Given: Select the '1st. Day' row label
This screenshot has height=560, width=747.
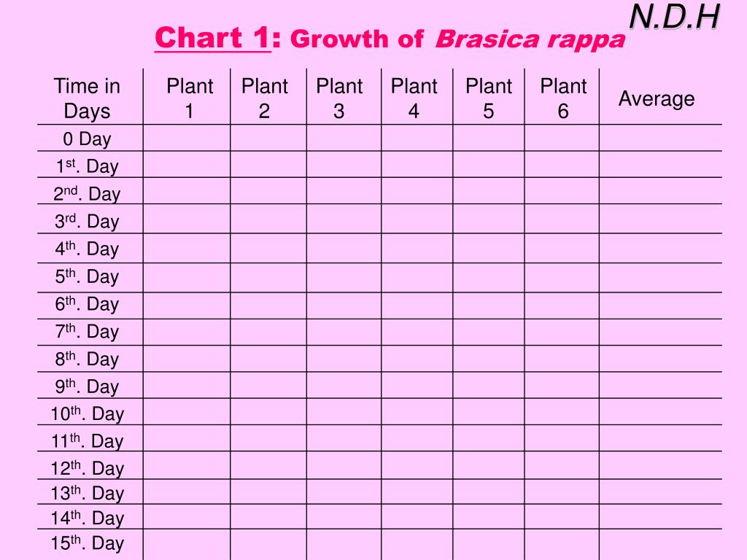Looking at the screenshot, I should [x=88, y=166].
